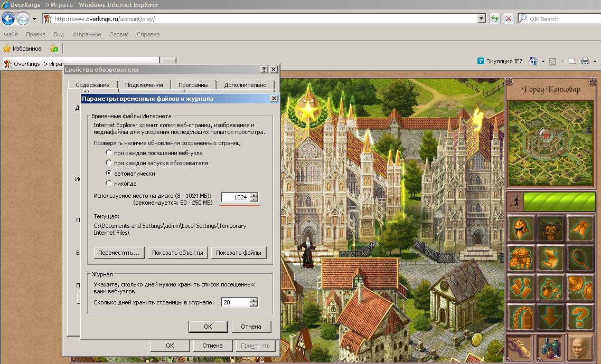Click the potion and arrows icon
Image resolution: width=601 pixels, height=364 pixels.
(x=550, y=288)
